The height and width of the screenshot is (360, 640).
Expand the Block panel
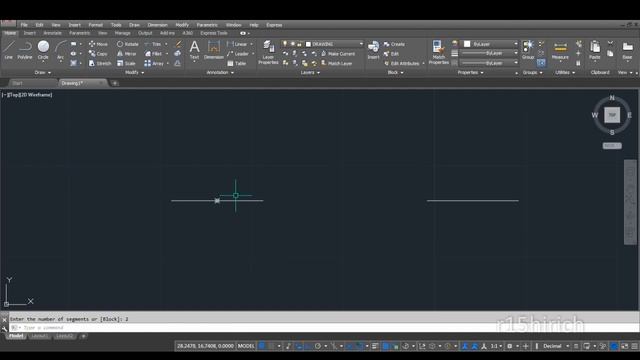[x=395, y=73]
